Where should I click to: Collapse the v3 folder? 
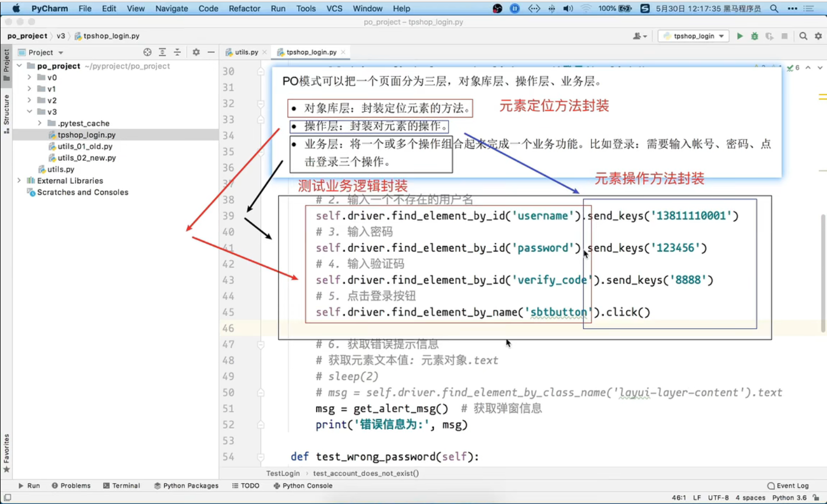[30, 112]
